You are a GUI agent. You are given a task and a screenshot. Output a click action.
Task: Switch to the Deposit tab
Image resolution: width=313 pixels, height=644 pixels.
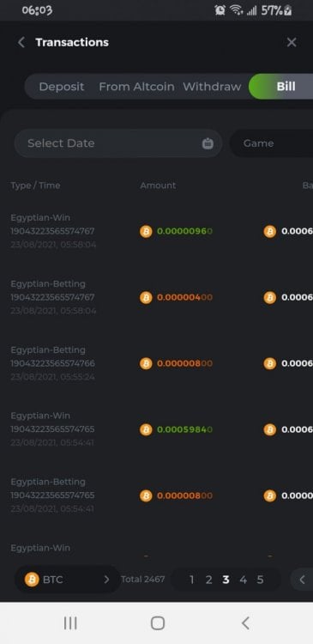point(62,87)
